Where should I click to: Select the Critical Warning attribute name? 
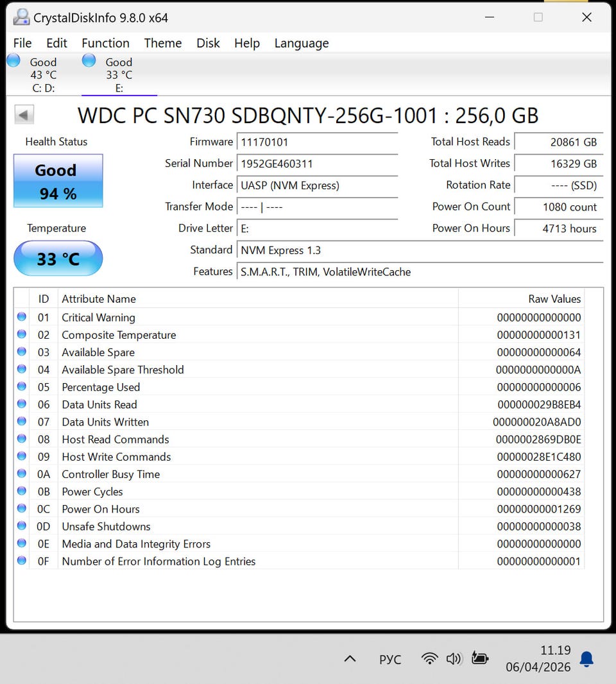pyautogui.click(x=98, y=318)
